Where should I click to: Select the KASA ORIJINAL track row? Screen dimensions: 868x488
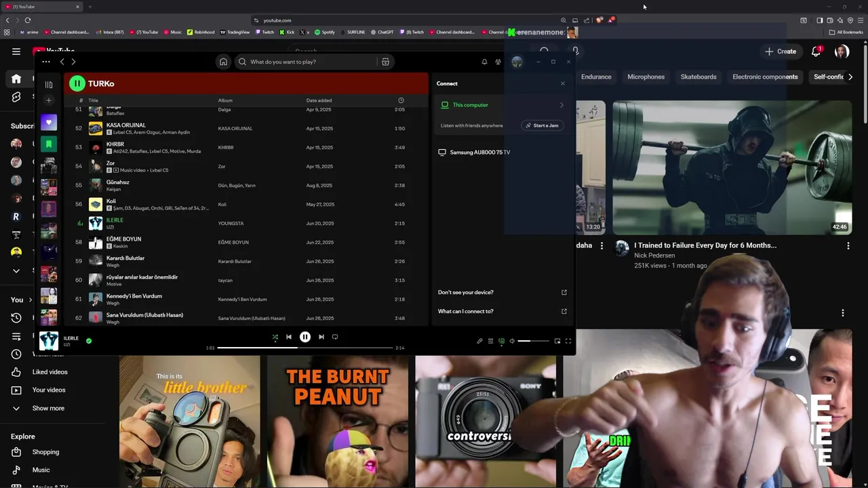(x=248, y=128)
